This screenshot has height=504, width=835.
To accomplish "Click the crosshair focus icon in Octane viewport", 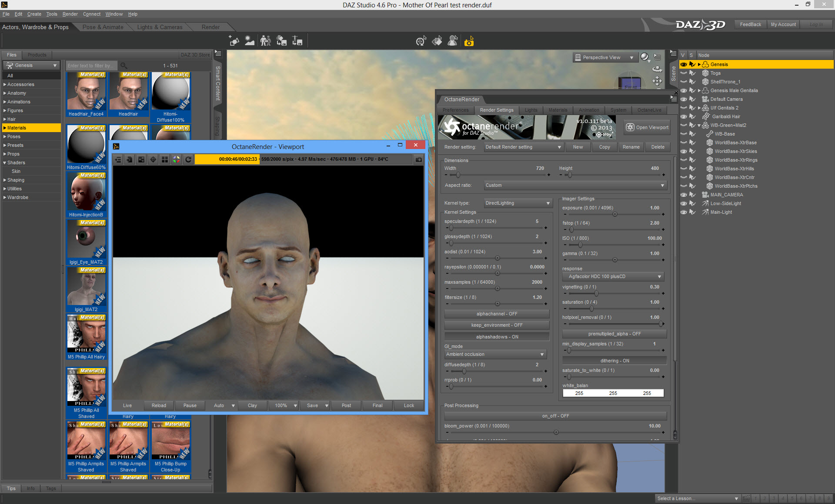I will (x=153, y=159).
